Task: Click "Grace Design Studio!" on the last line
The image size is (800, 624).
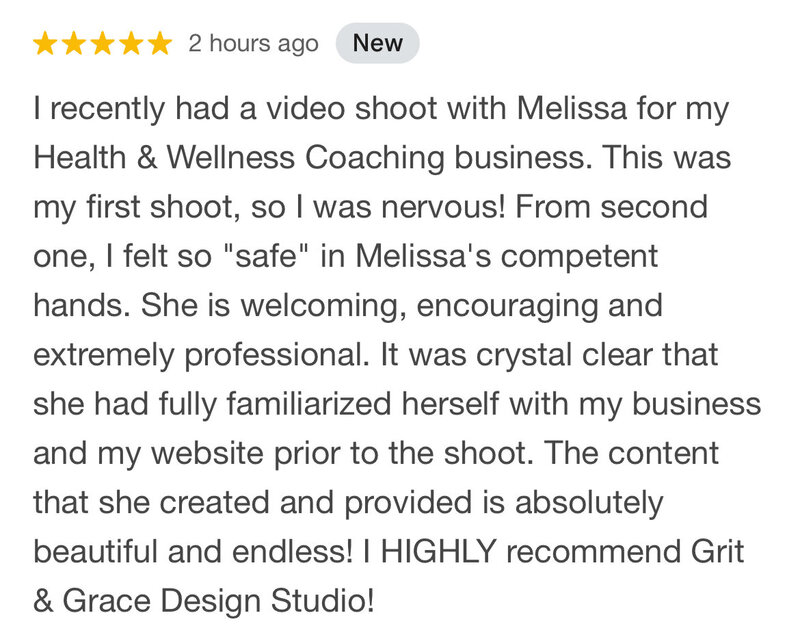Action: [218, 601]
